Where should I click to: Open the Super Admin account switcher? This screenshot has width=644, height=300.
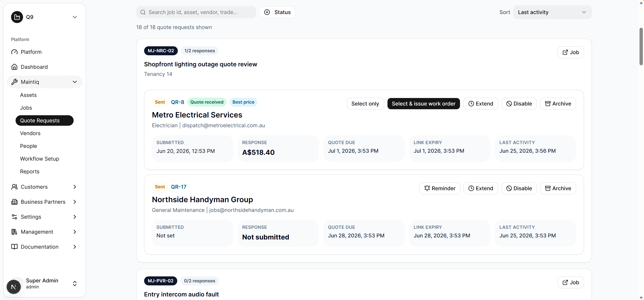(44, 284)
